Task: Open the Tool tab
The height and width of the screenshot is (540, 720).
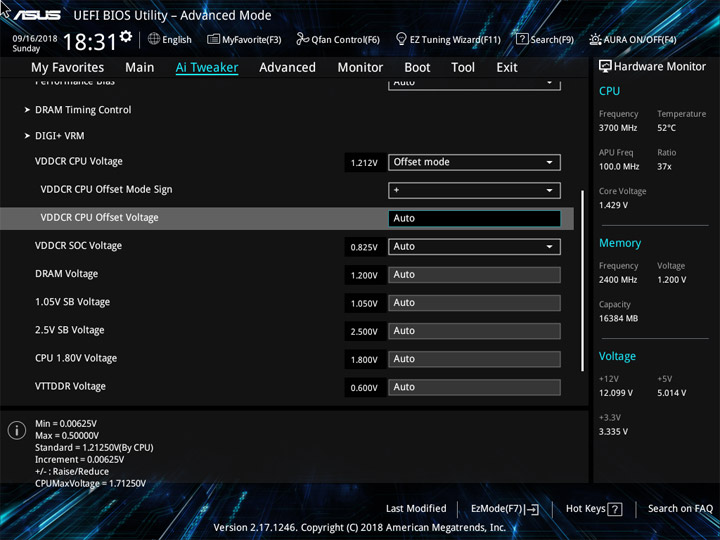Action: click(x=463, y=68)
